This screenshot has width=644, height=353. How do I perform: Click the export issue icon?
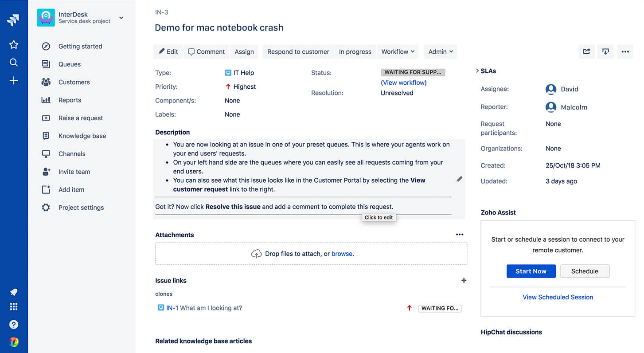coord(605,51)
